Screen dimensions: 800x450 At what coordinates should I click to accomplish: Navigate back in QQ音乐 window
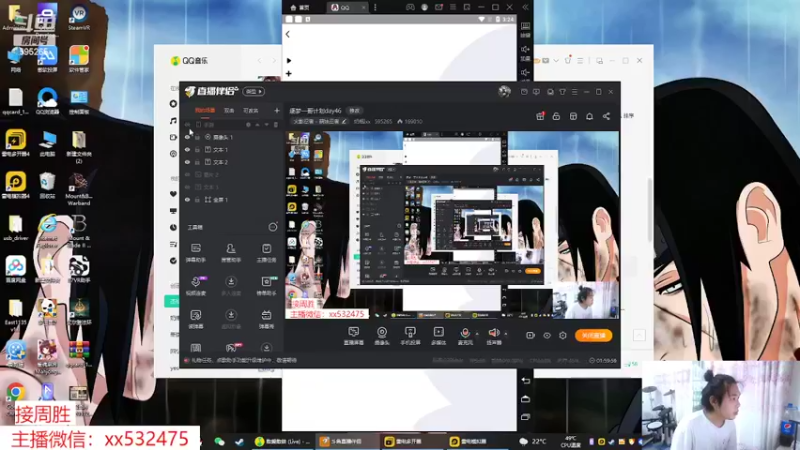(259, 61)
